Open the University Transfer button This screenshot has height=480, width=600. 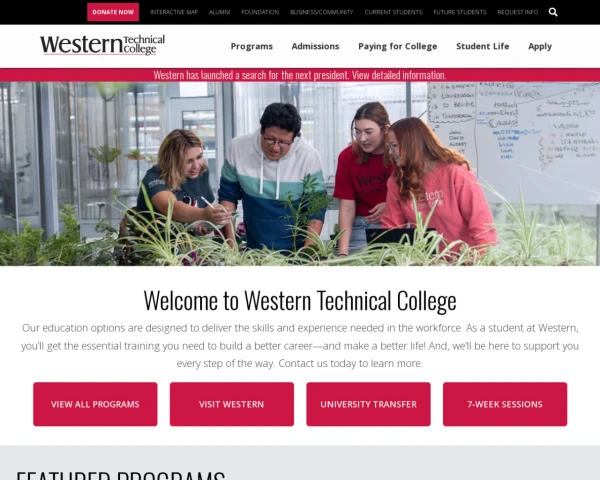click(x=368, y=404)
